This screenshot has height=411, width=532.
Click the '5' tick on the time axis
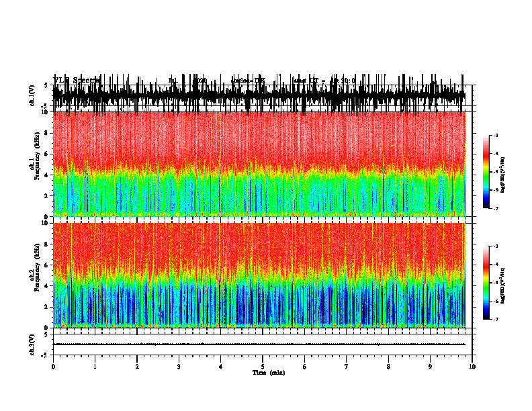pyautogui.click(x=263, y=367)
